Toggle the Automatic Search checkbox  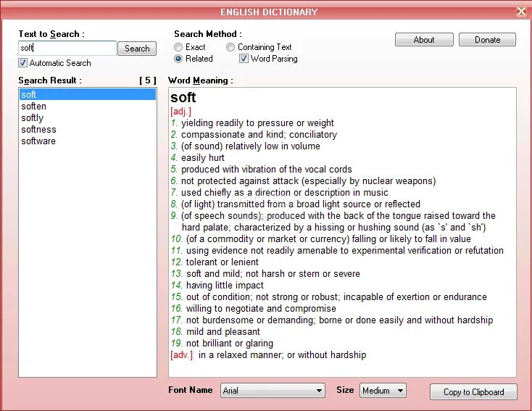click(x=22, y=63)
